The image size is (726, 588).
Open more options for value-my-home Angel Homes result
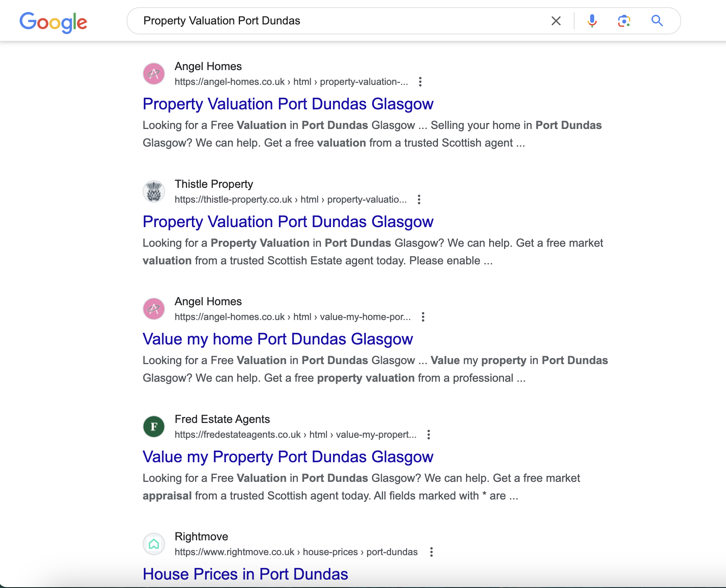point(423,317)
